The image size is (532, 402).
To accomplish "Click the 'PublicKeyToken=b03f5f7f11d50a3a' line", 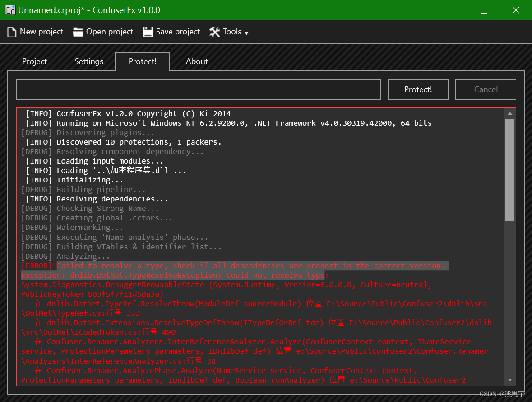I will coord(93,294).
